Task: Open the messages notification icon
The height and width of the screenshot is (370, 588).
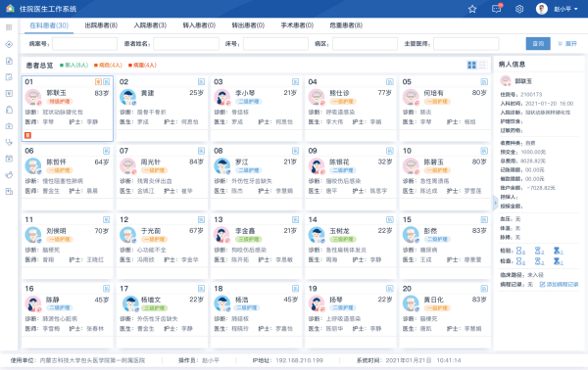Action: click(497, 9)
